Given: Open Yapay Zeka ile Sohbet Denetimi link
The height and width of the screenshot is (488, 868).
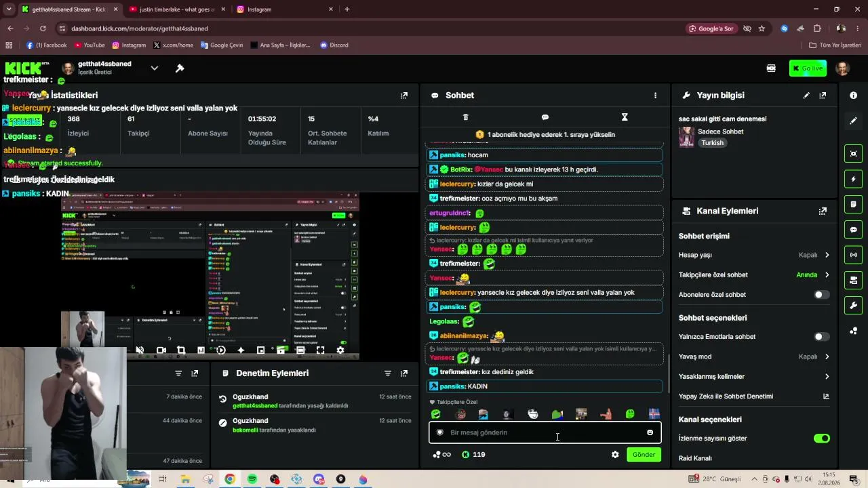Looking at the screenshot, I should pyautogui.click(x=826, y=396).
